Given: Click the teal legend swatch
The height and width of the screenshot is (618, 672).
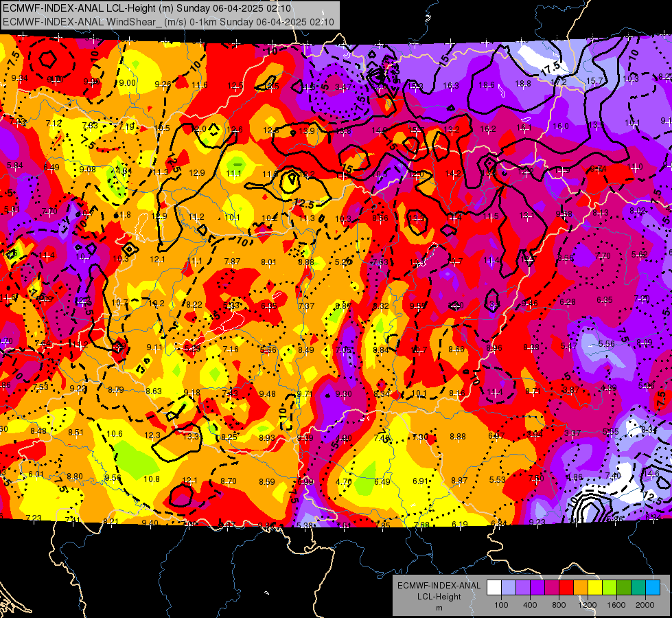Looking at the screenshot, I should [x=638, y=588].
